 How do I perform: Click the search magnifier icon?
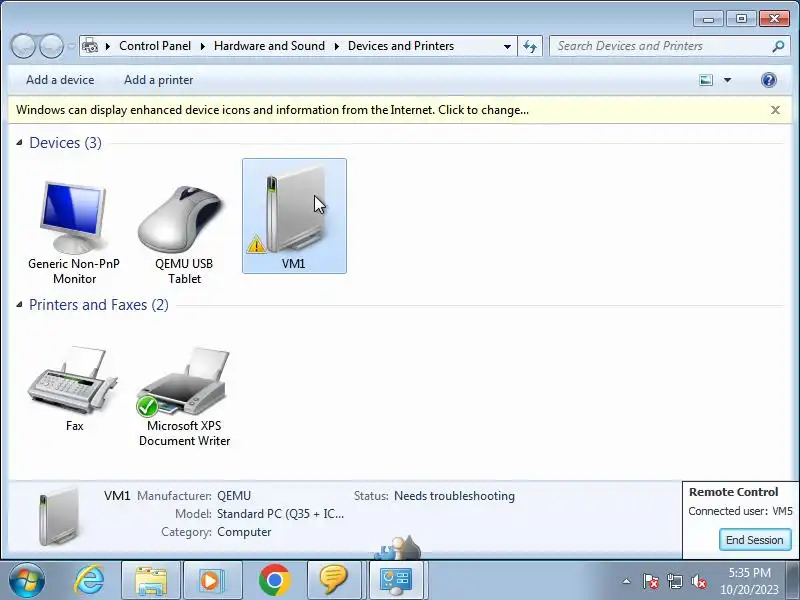[778, 46]
